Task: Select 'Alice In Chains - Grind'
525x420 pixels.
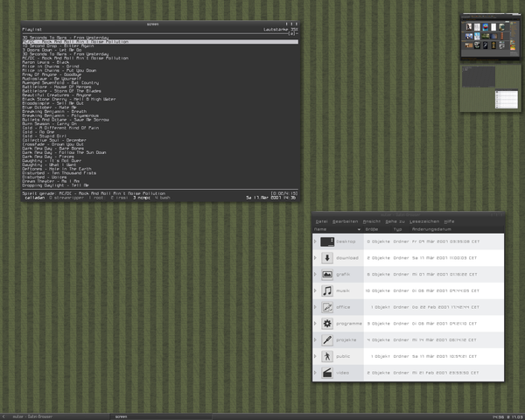Action: point(51,66)
